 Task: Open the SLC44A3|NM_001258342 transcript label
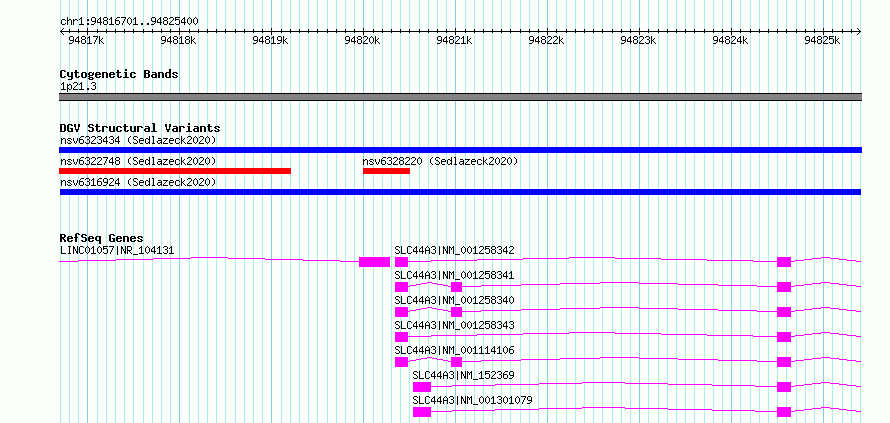tap(455, 250)
